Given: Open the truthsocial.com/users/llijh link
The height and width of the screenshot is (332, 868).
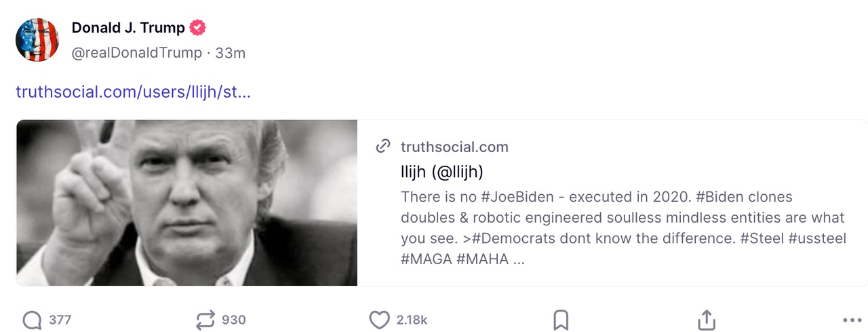Looking at the screenshot, I should coord(133,92).
